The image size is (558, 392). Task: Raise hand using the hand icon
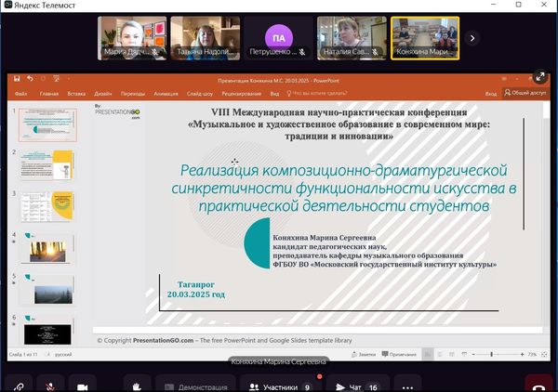138,385
